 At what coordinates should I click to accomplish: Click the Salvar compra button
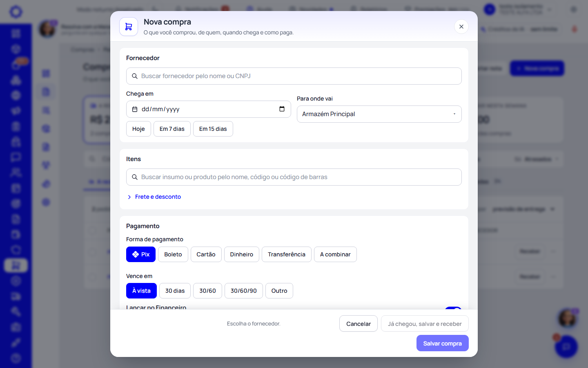pos(443,343)
